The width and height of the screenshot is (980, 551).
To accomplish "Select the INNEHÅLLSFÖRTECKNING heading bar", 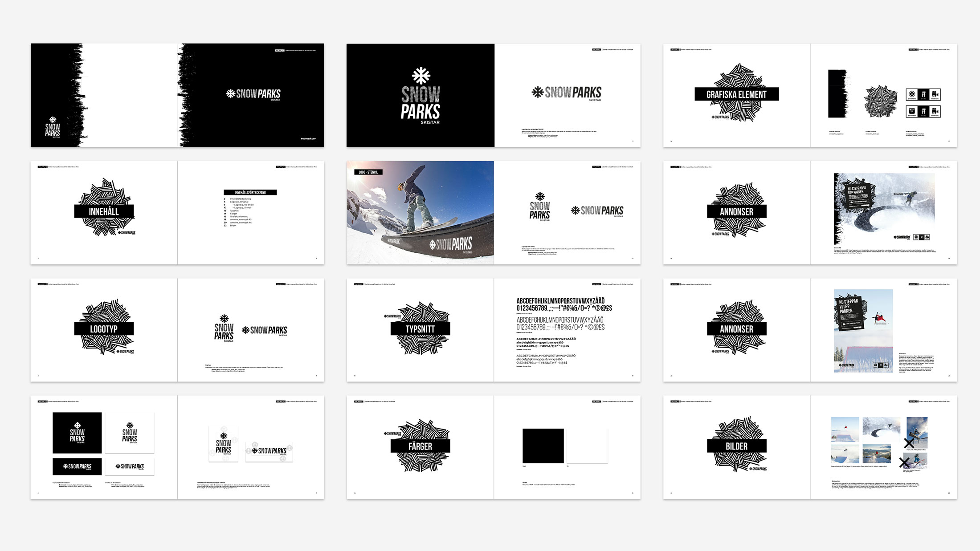I will 250,192.
